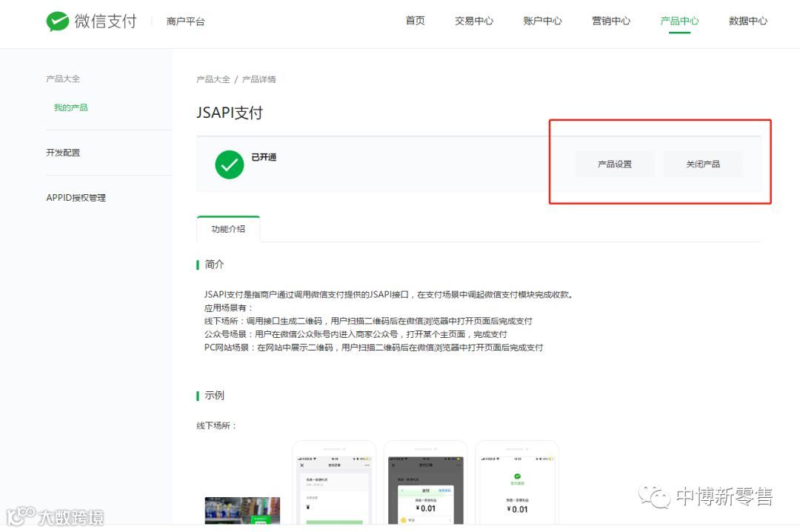The width and height of the screenshot is (800, 532).
Task: Open the 首页 navigation item
Action: click(x=415, y=21)
